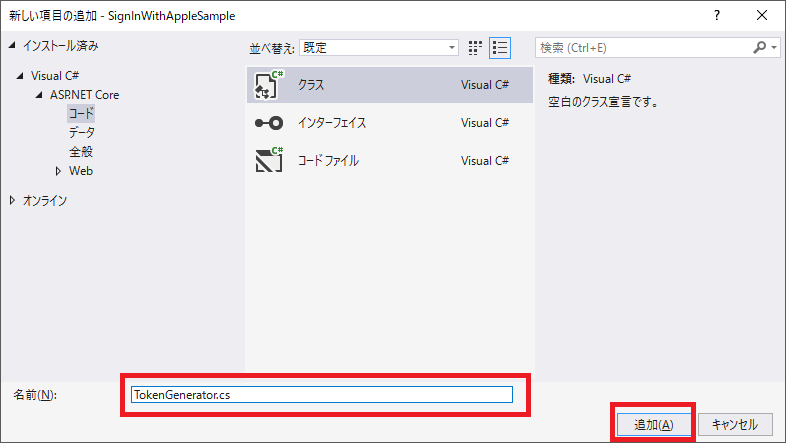The image size is (786, 443).
Task: Select the クラス C# class icon
Action: click(269, 85)
